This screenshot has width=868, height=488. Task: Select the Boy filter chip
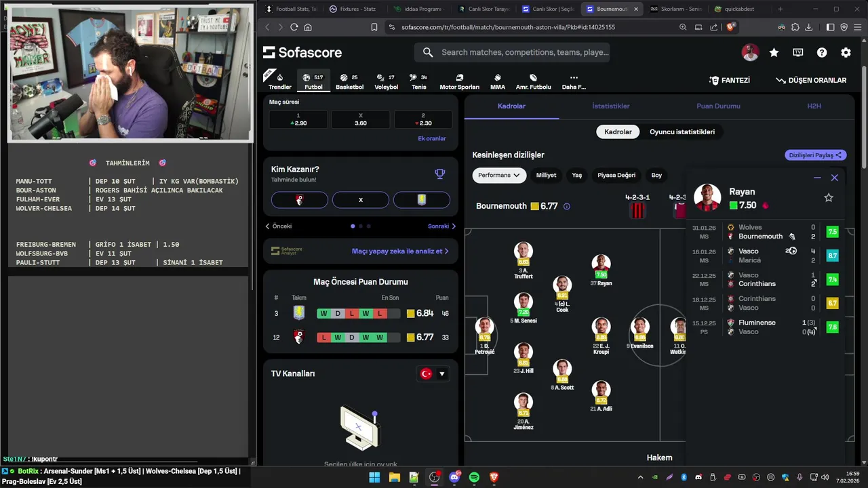656,175
